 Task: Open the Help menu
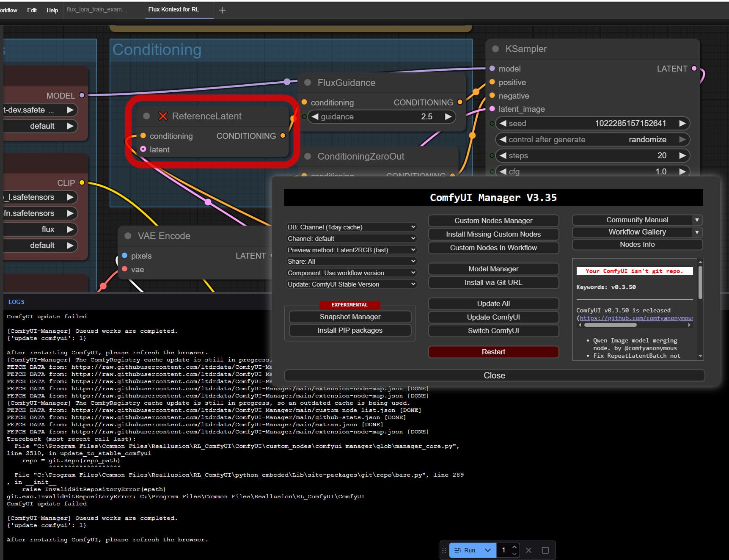[x=52, y=10]
